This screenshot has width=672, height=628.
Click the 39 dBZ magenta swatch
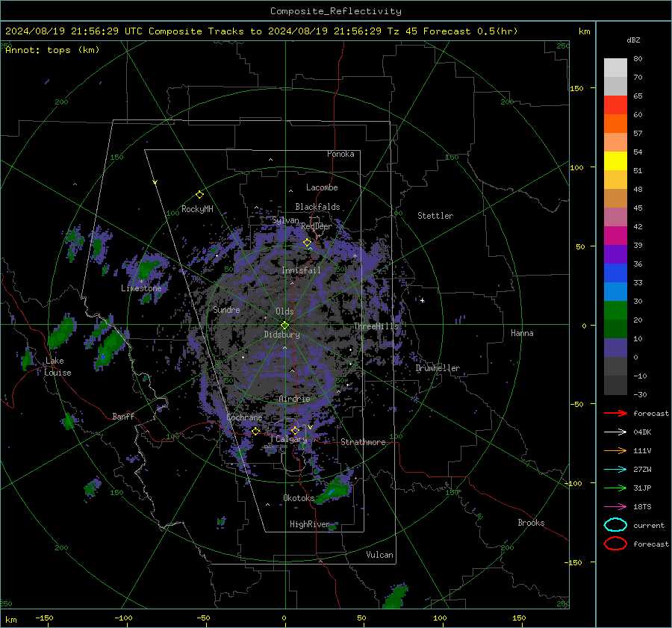[615, 235]
